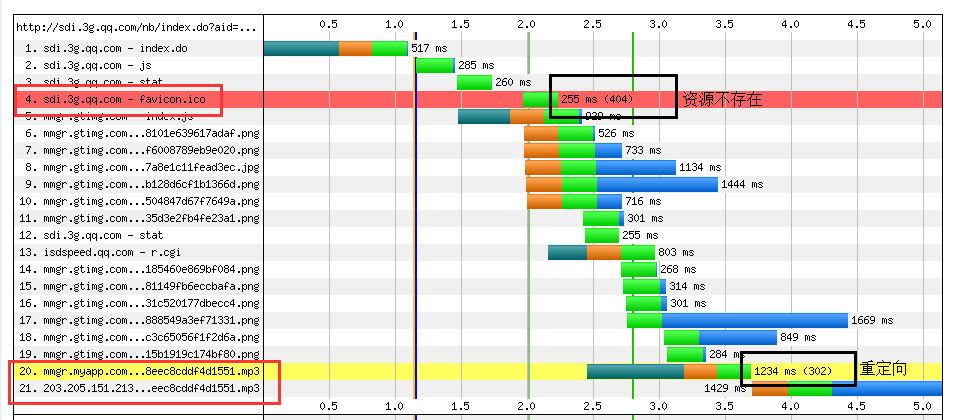
Task: Click the 1429 ms duration label
Action: point(726,388)
